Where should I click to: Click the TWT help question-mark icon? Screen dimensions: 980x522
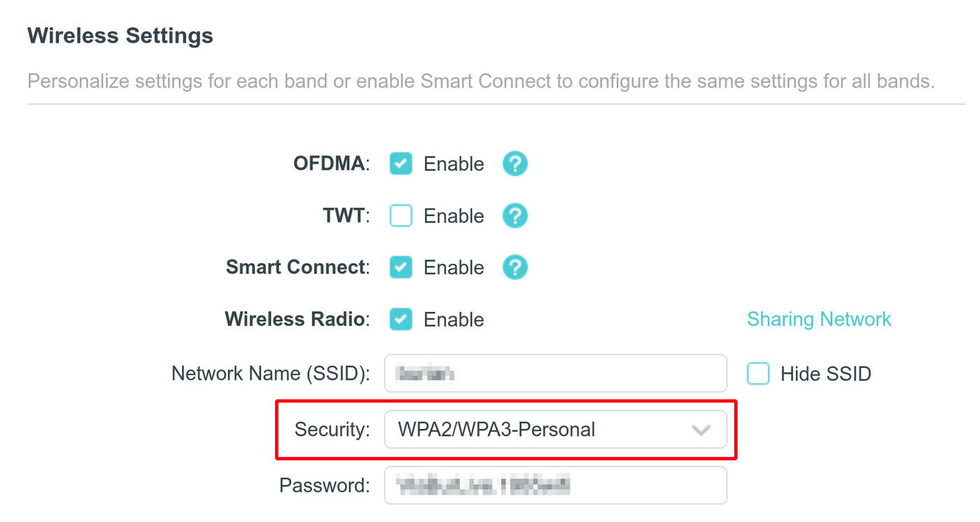(x=514, y=216)
